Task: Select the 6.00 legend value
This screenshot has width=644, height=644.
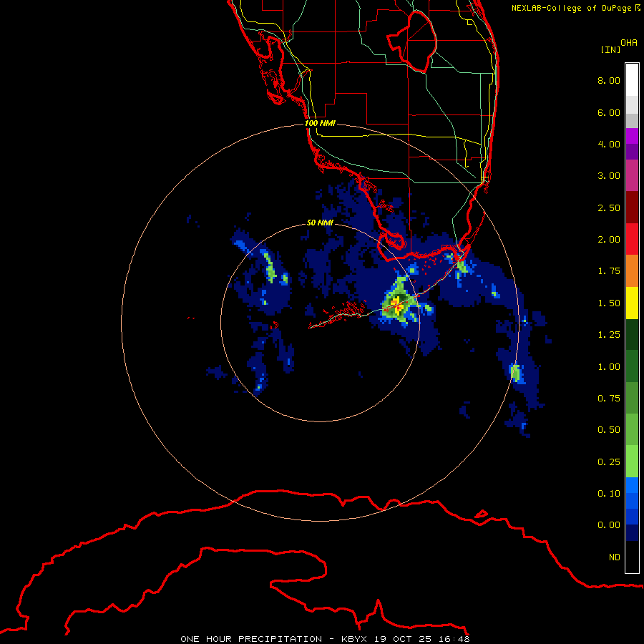Action: [x=609, y=112]
